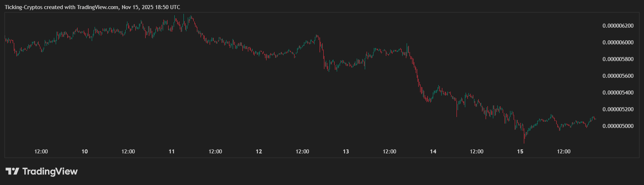644x185 pixels.
Task: Click date label 14 on time axis
Action: coord(433,152)
